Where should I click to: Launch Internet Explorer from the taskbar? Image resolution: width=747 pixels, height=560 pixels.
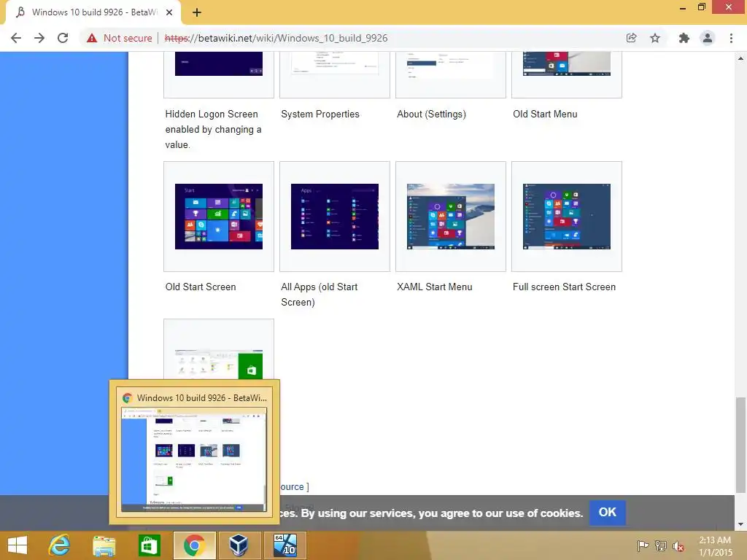click(60, 545)
